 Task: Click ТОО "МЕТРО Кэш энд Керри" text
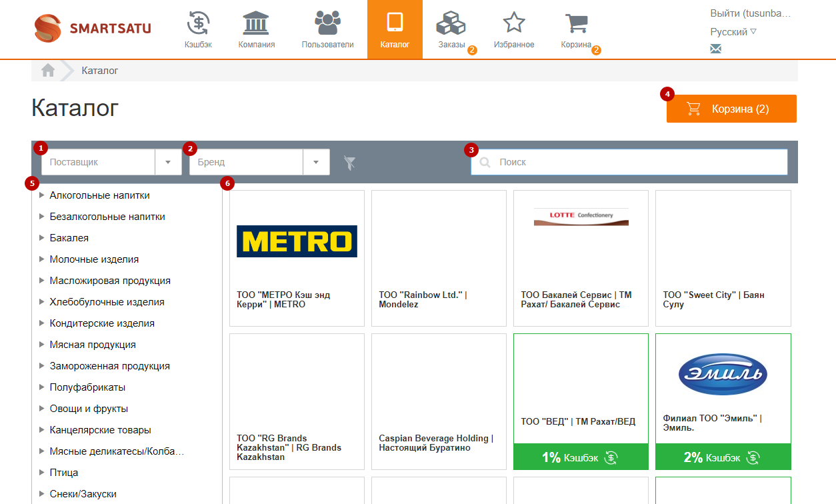coord(283,299)
